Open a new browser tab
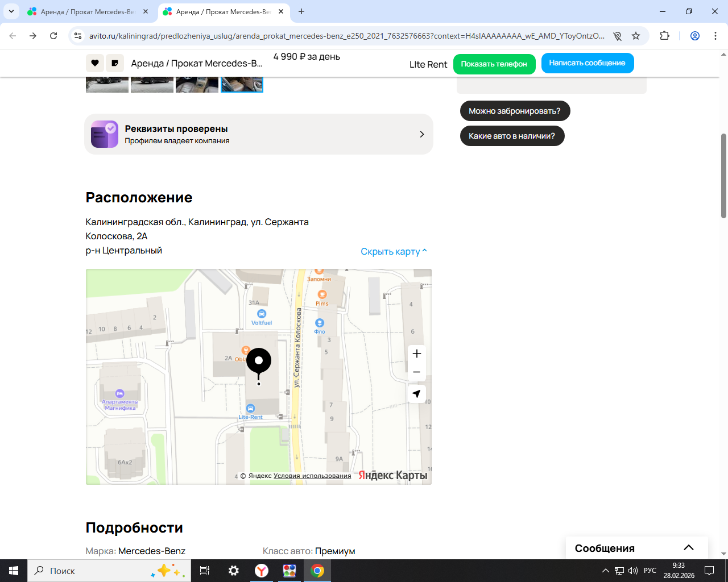The image size is (728, 582). (301, 11)
